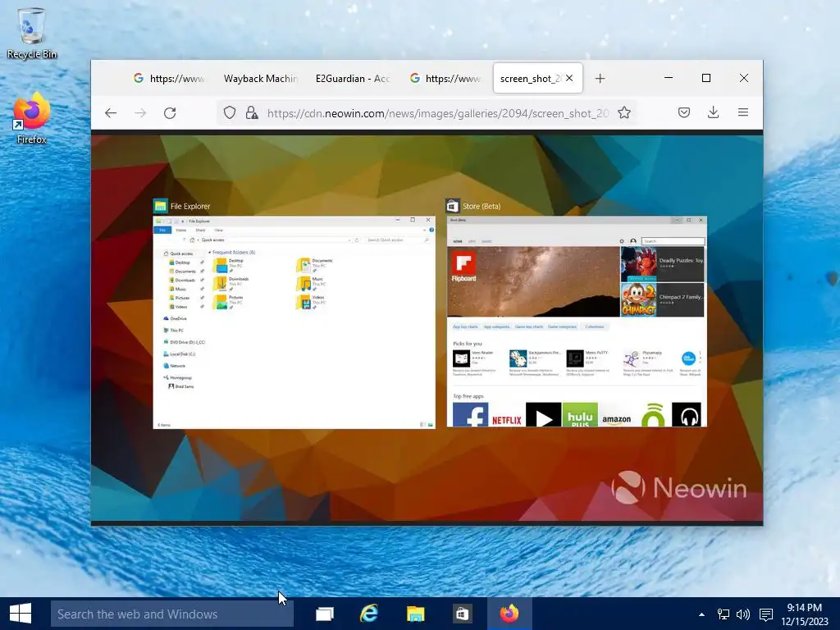This screenshot has height=630, width=840.
Task: Reload the page in Firefox
Action: point(170,113)
